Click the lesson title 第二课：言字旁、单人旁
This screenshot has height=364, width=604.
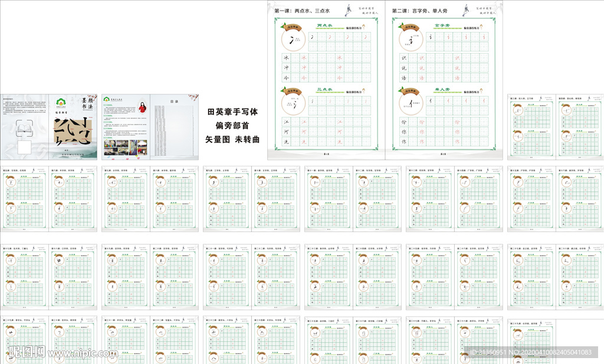tap(420, 11)
